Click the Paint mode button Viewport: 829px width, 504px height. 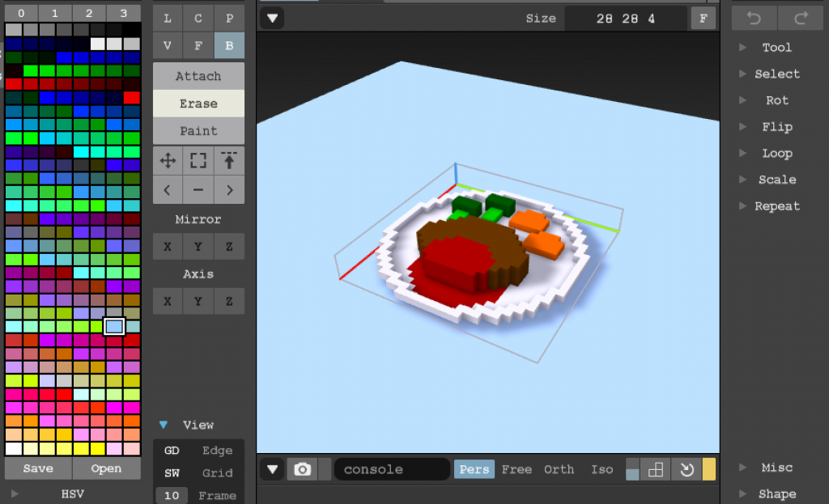point(198,130)
